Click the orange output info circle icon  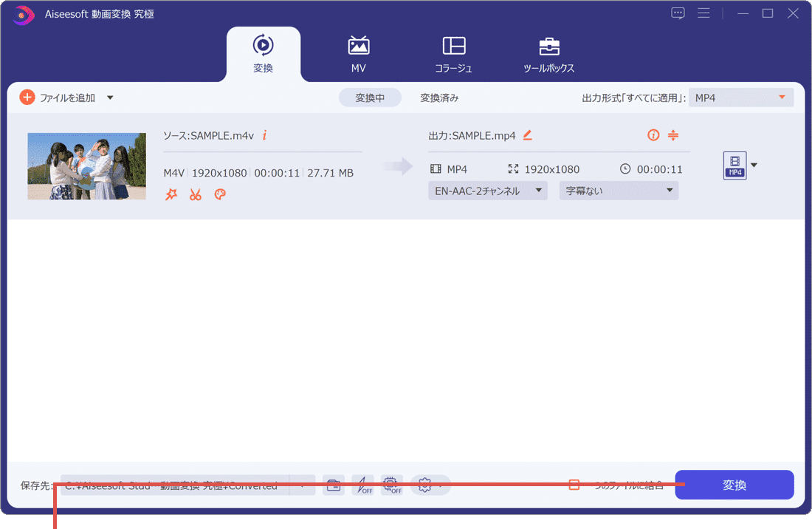[653, 135]
